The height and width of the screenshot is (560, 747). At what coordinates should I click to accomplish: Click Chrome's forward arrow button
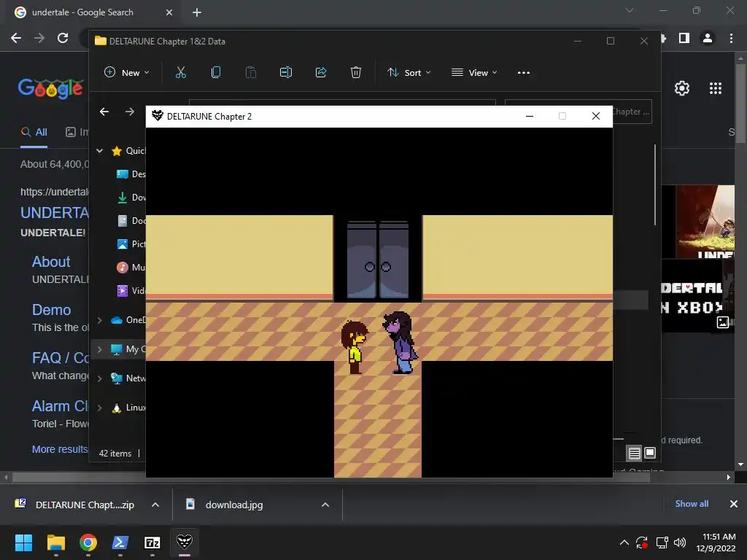[39, 38]
